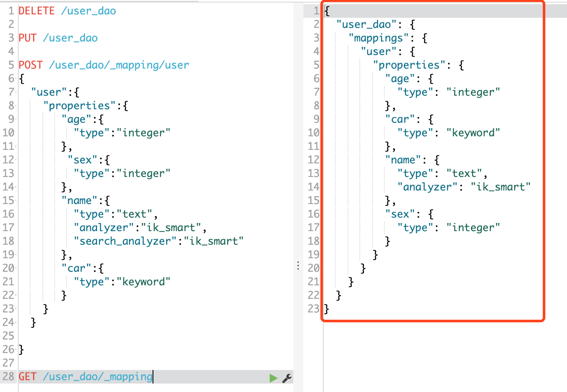This screenshot has width=567, height=392.
Task: Click line number 1 in response gutter
Action: coord(316,11)
